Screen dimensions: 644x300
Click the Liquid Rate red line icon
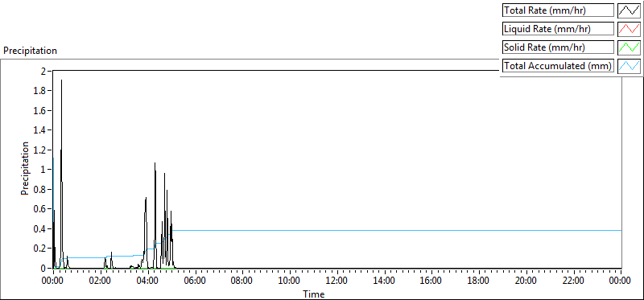629,29
